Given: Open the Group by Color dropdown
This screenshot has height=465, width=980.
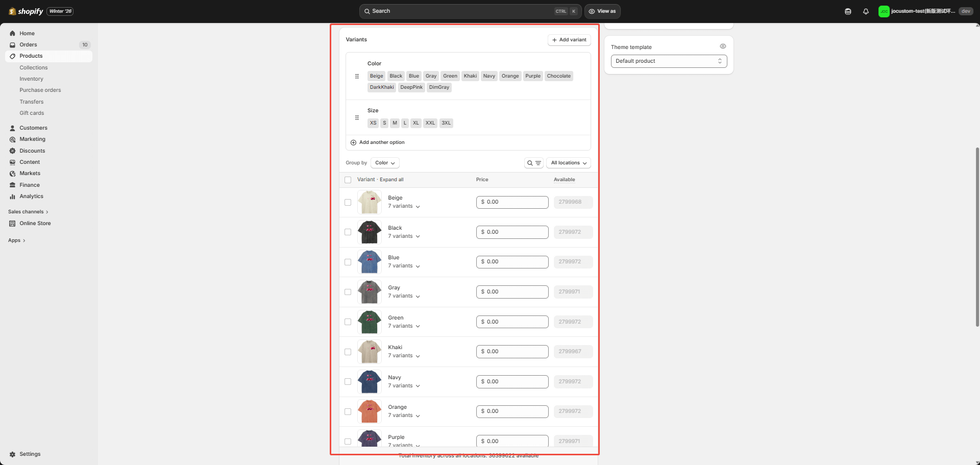Looking at the screenshot, I should click(385, 163).
